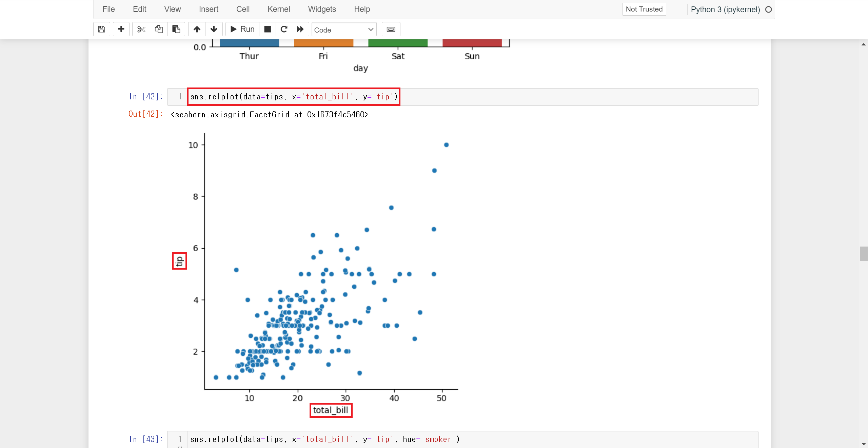Open the Kernel menu
868x448 pixels.
(x=278, y=9)
